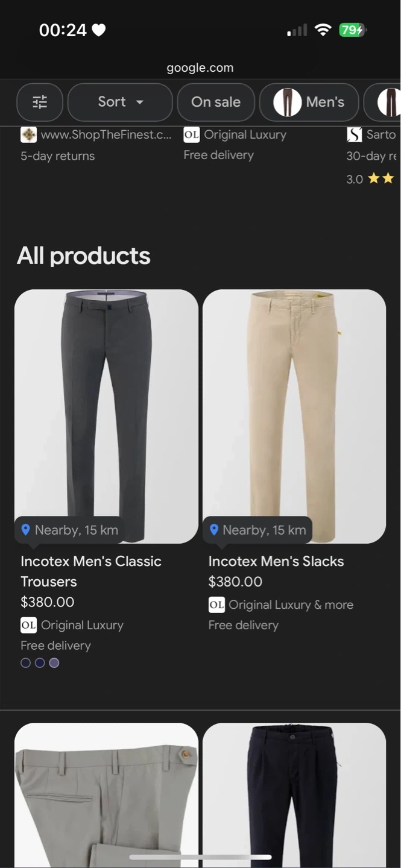The height and width of the screenshot is (868, 401).
Task: Tap the google.com address bar
Action: pyautogui.click(x=200, y=68)
